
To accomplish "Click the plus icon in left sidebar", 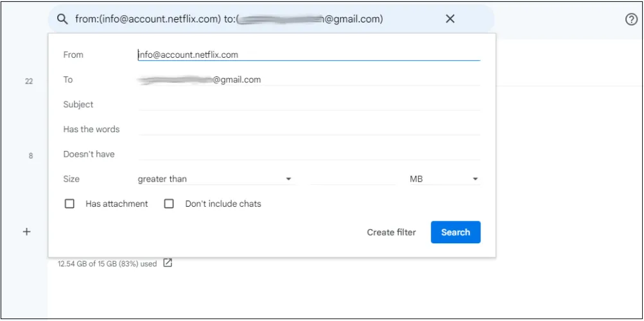I will 27,232.
